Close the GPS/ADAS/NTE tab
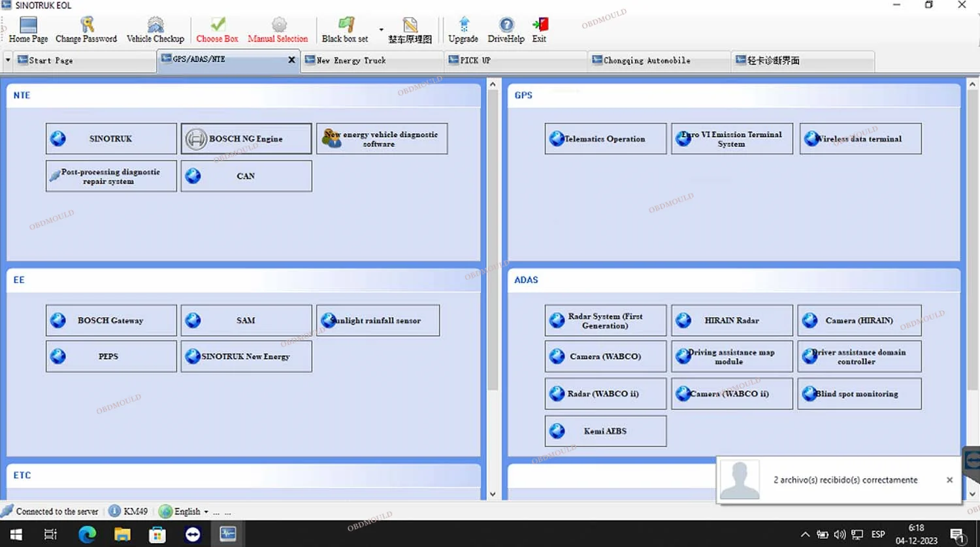The width and height of the screenshot is (980, 547). pyautogui.click(x=291, y=59)
